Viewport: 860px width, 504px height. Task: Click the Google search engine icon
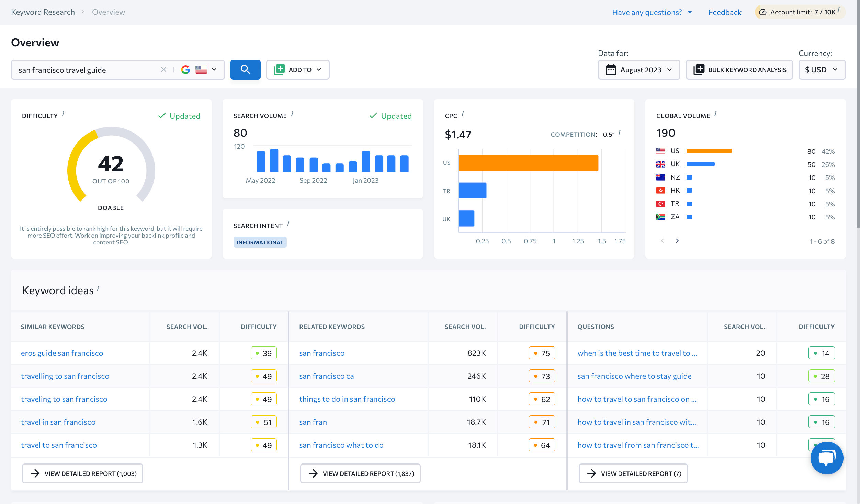click(185, 70)
